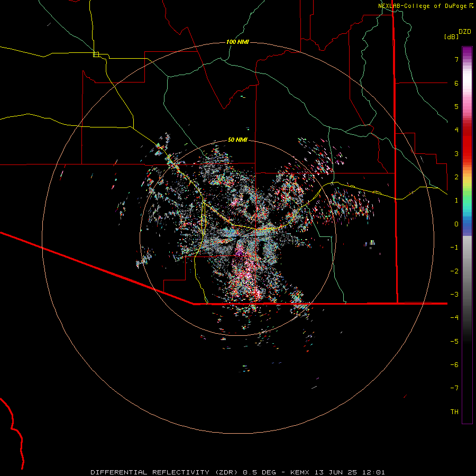
Task: Click the red band of the color bar
Action: click(467, 143)
